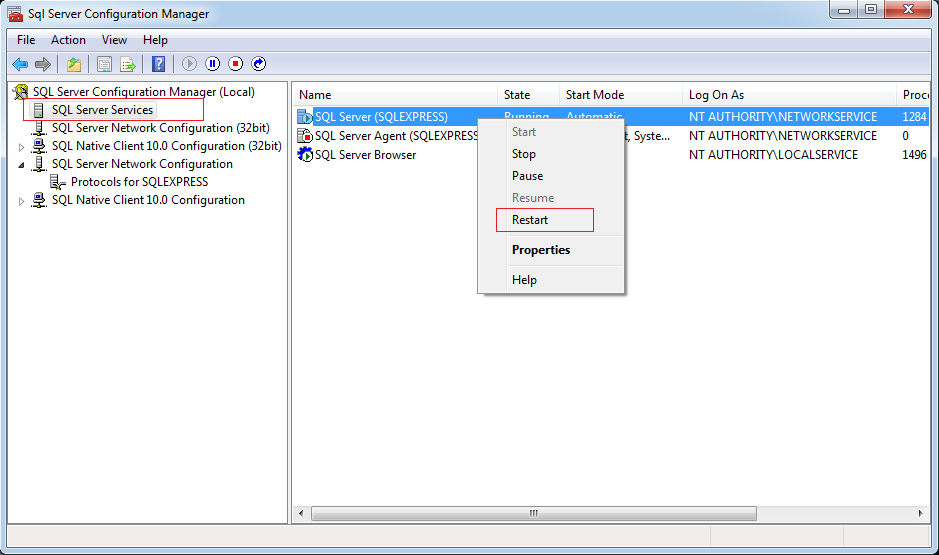The image size is (939, 555).
Task: Select Protocols for SQLEXPRESS tree label
Action: (x=140, y=182)
